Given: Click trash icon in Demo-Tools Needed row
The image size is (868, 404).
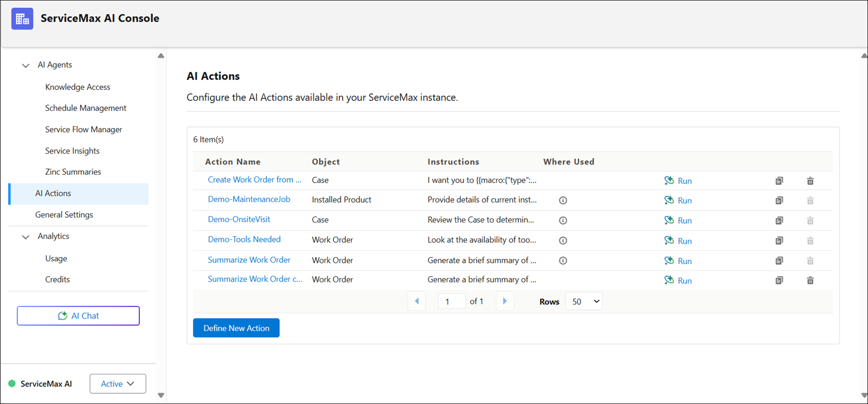Looking at the screenshot, I should click(810, 241).
